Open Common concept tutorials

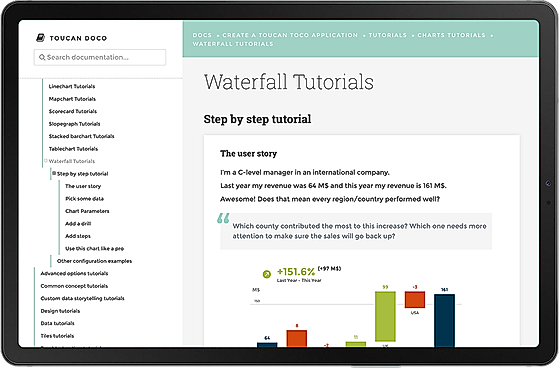(74, 286)
